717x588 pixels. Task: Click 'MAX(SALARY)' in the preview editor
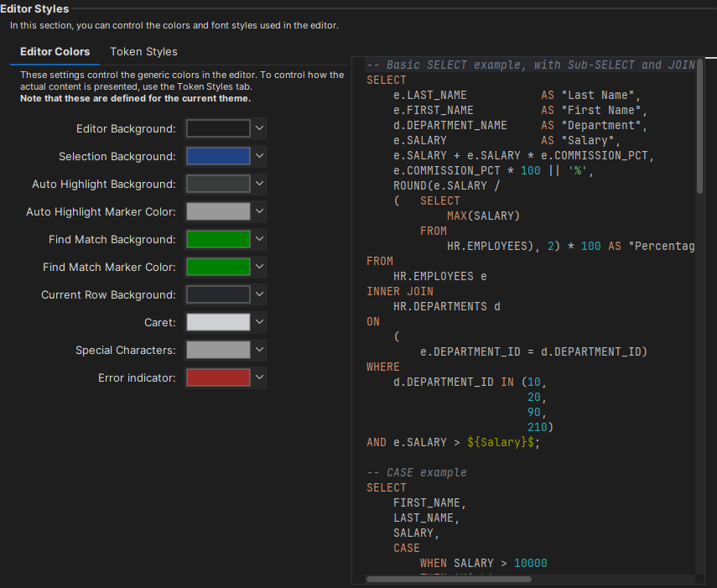pos(483,216)
